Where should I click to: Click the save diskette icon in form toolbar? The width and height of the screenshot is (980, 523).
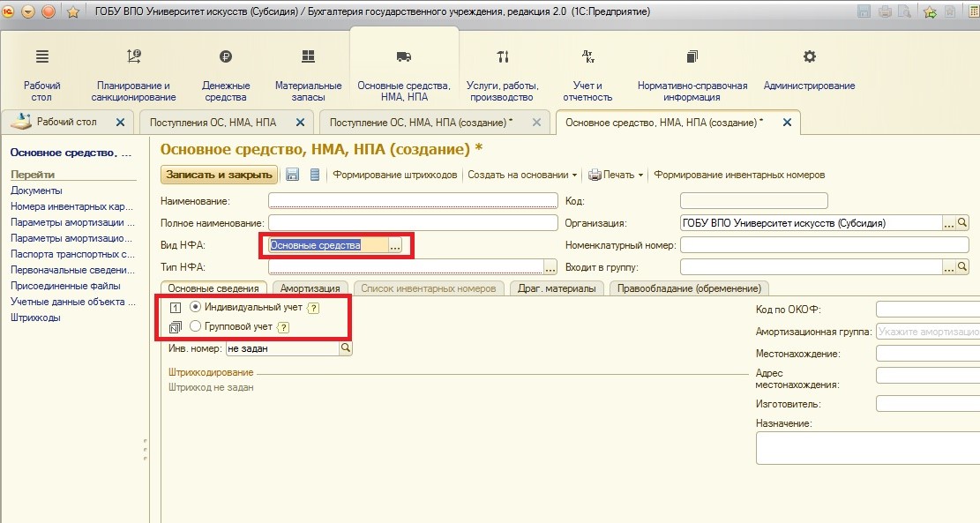292,175
